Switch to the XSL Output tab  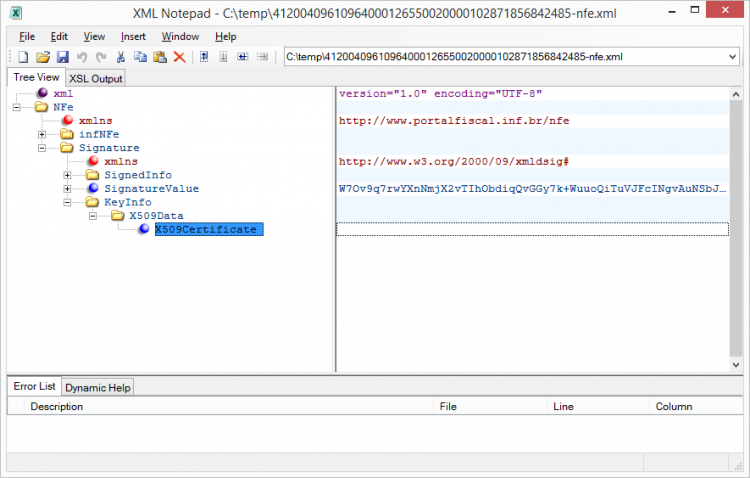tap(96, 78)
